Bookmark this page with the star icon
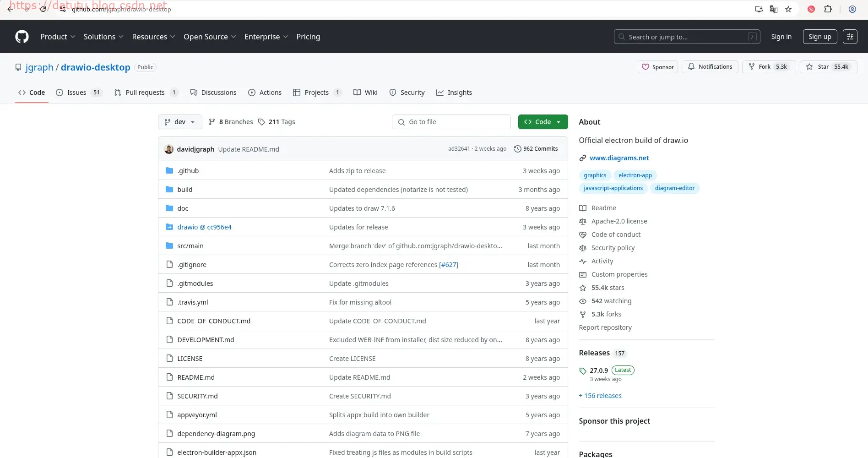 (x=788, y=9)
